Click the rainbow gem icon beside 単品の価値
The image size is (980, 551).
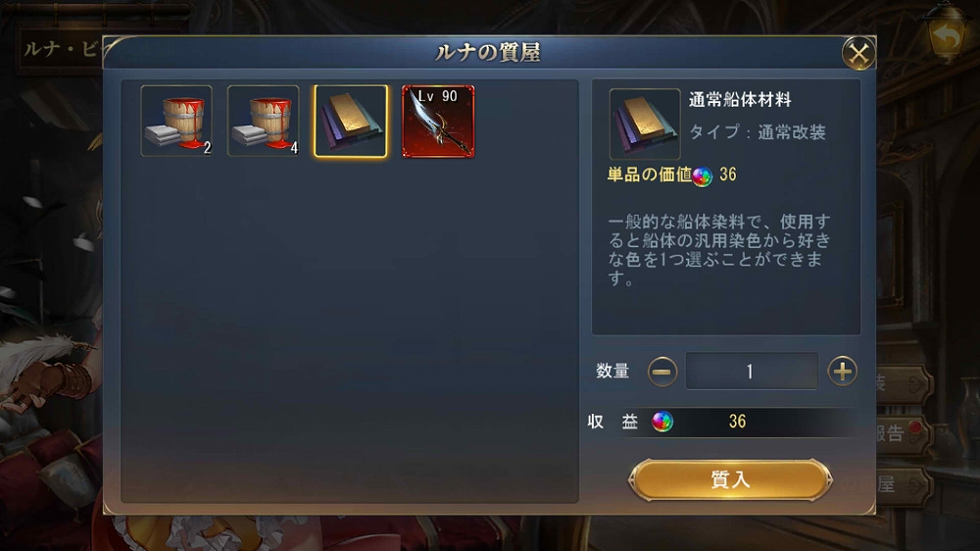click(702, 176)
